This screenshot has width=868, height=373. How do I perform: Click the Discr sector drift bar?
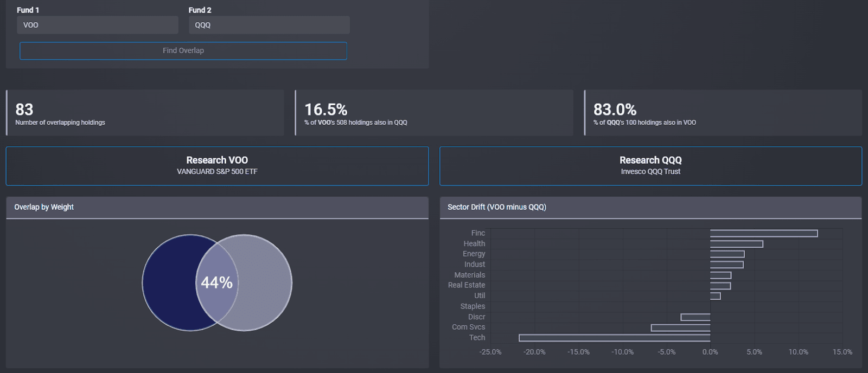[695, 317]
